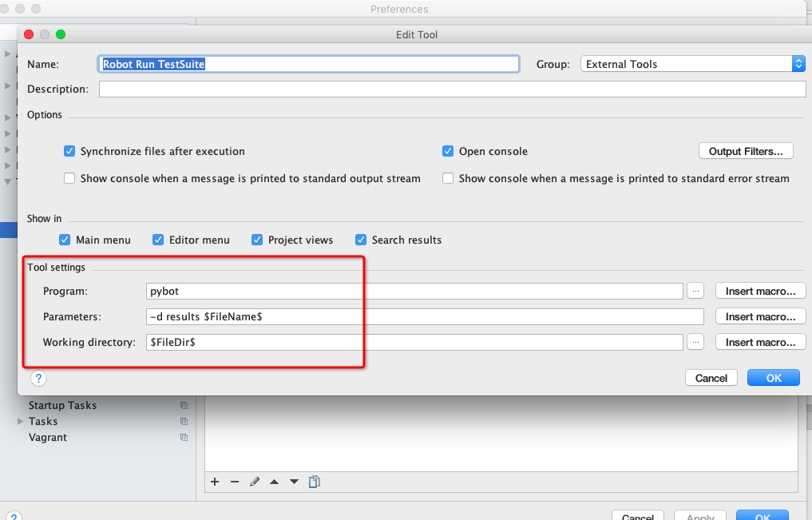Viewport: 812px width, 520px height.
Task: Click the copy tool icon
Action: pyautogui.click(x=315, y=482)
